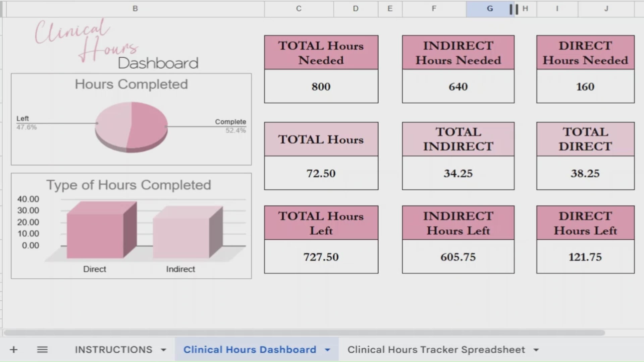
Task: Switch to the INSTRUCTIONS tab
Action: 114,349
